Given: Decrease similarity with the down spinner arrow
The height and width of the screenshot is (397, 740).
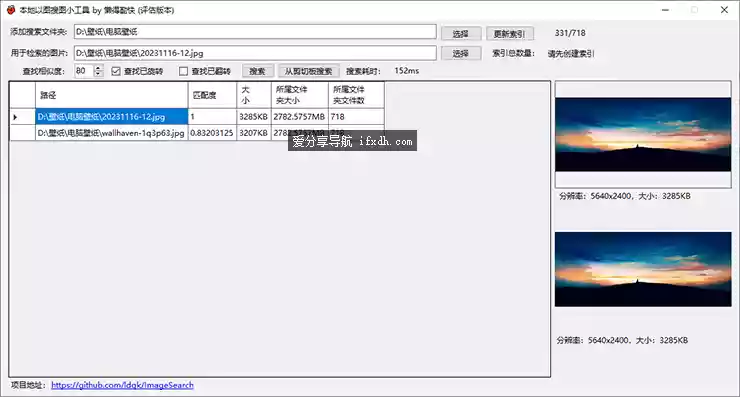Looking at the screenshot, I should (98, 74).
